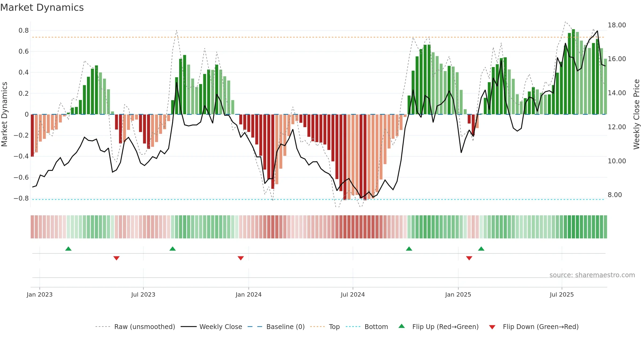Click the Weekly Close Price axis title
The image size is (644, 362).
tap(636, 114)
